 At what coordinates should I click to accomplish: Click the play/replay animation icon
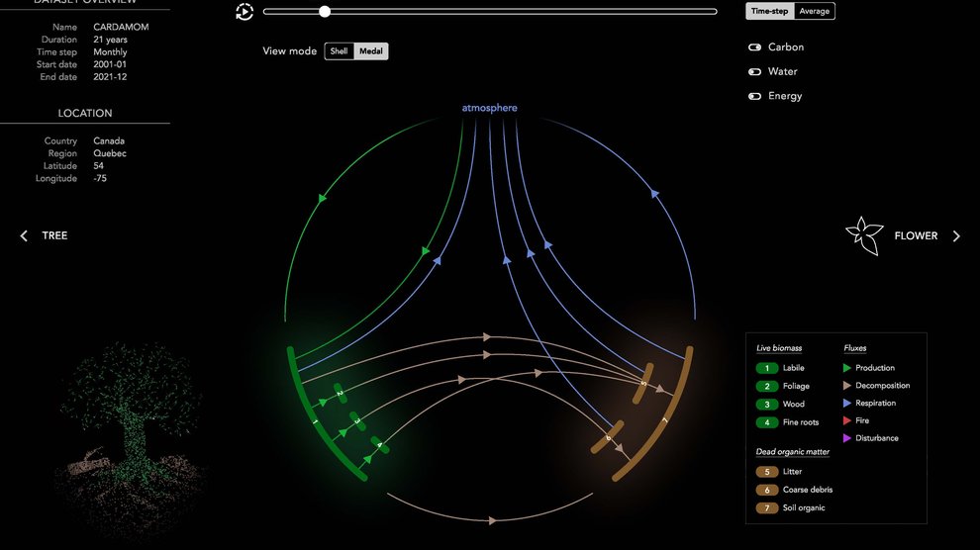coord(245,12)
